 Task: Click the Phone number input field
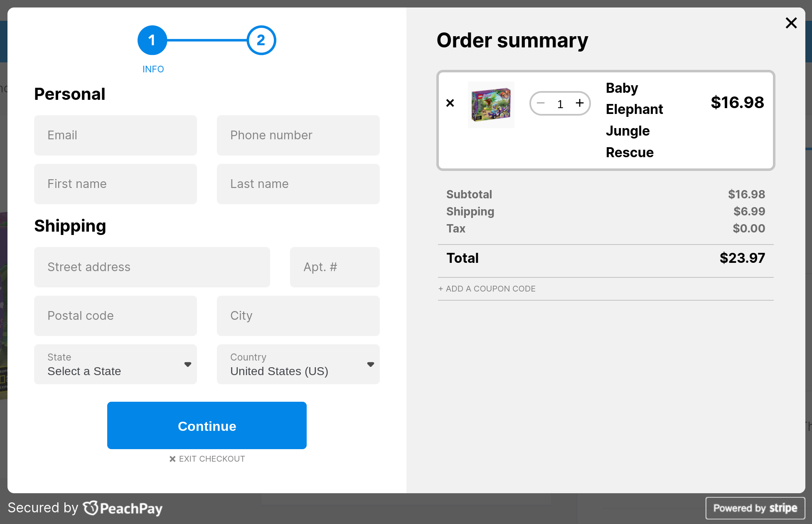[298, 135]
